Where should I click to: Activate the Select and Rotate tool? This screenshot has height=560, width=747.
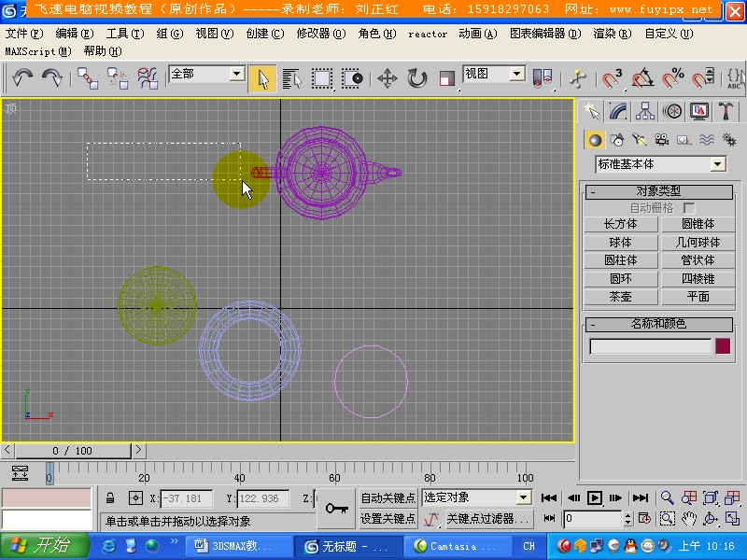[x=416, y=78]
